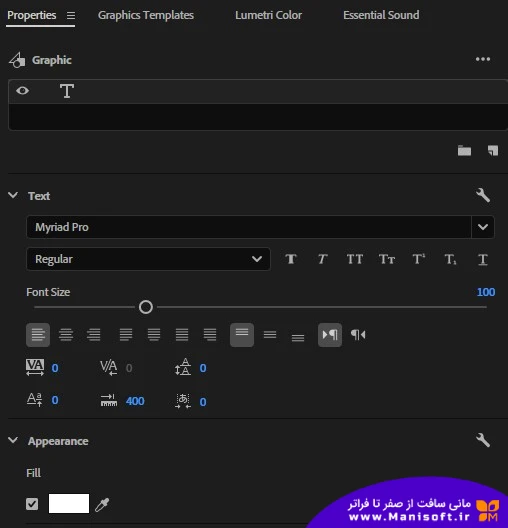Click the New Layer icon
The image size is (508, 528).
click(x=493, y=151)
